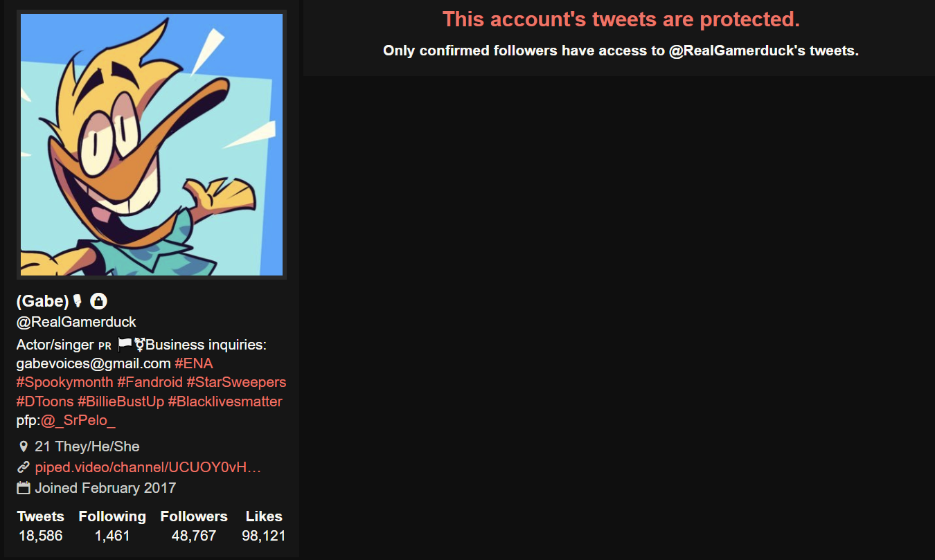Click the (Gabe) display name
The width and height of the screenshot is (935, 560).
(x=43, y=301)
